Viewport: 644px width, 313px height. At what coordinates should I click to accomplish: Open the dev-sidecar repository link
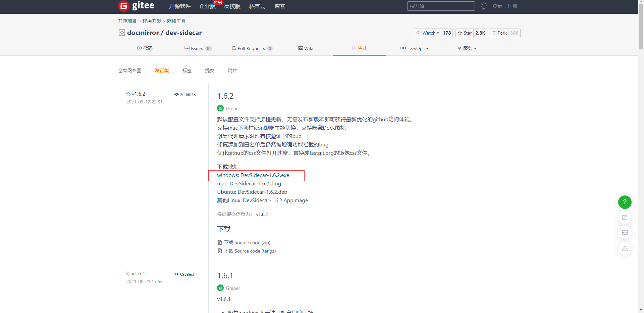[x=183, y=33]
